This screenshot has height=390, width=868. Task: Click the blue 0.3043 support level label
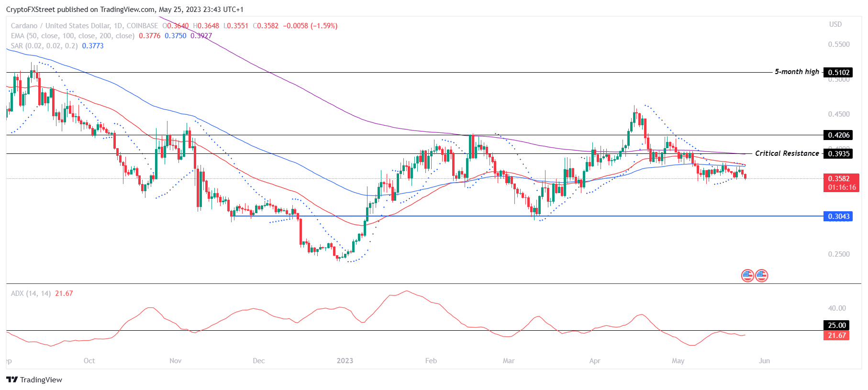839,217
